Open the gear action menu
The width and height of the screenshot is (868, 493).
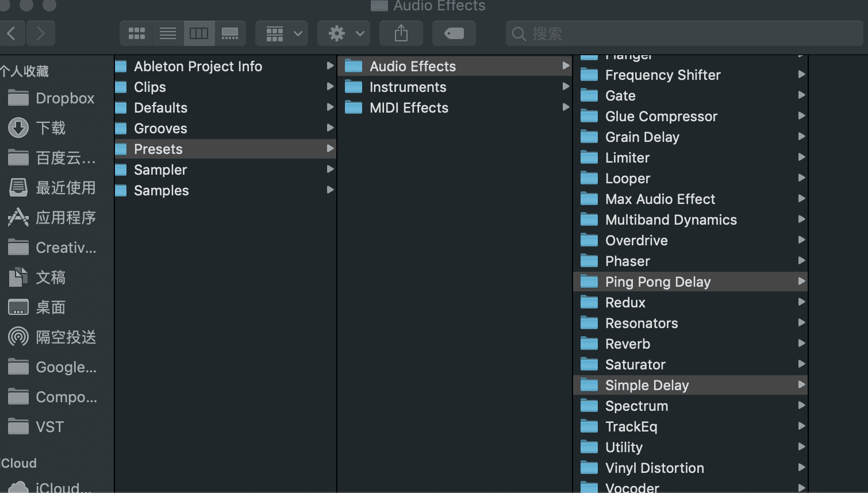tap(344, 33)
